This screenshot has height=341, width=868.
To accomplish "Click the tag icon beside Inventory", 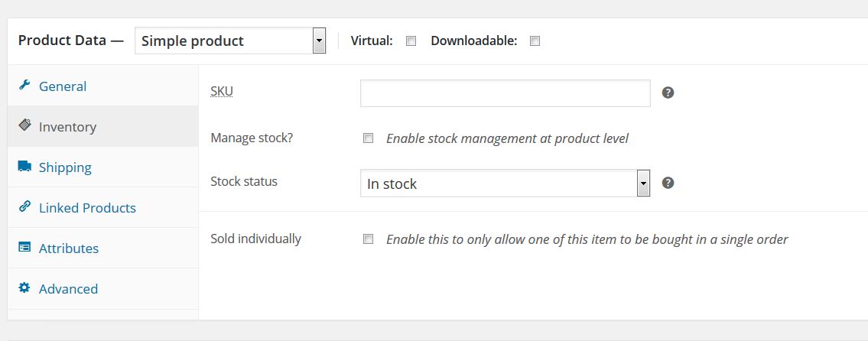I will (x=24, y=125).
